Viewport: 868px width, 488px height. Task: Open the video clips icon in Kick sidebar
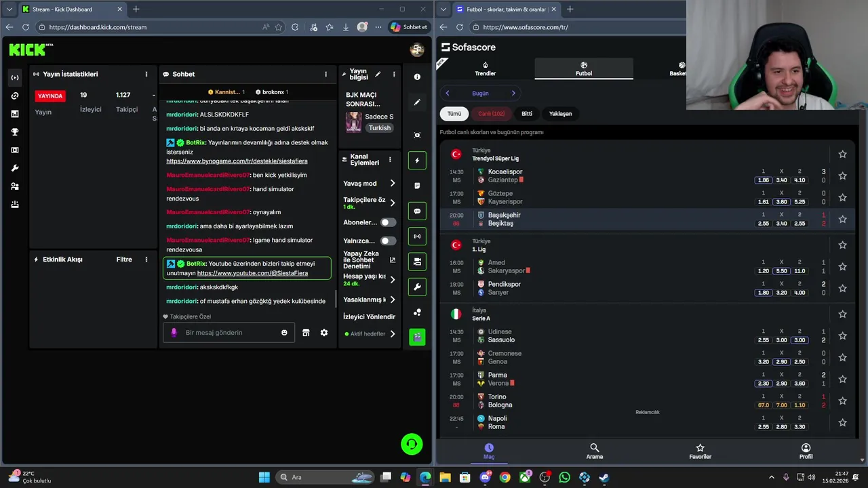(15, 150)
